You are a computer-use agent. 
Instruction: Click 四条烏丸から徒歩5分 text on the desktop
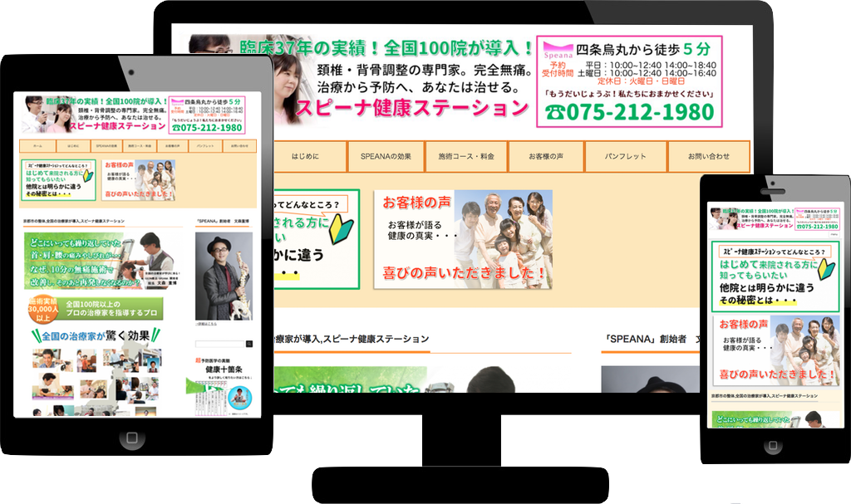click(x=642, y=49)
